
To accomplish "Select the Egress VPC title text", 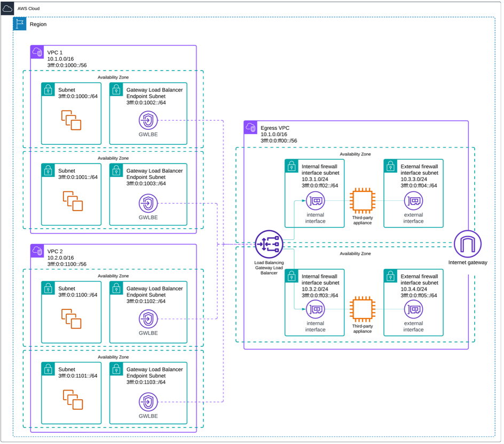I will coord(274,128).
